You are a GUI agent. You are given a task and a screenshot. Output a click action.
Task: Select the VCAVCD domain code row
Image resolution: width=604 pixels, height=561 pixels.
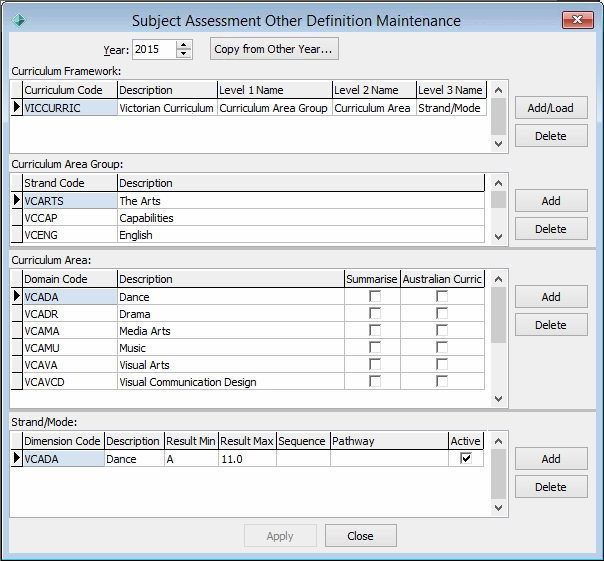(70, 381)
